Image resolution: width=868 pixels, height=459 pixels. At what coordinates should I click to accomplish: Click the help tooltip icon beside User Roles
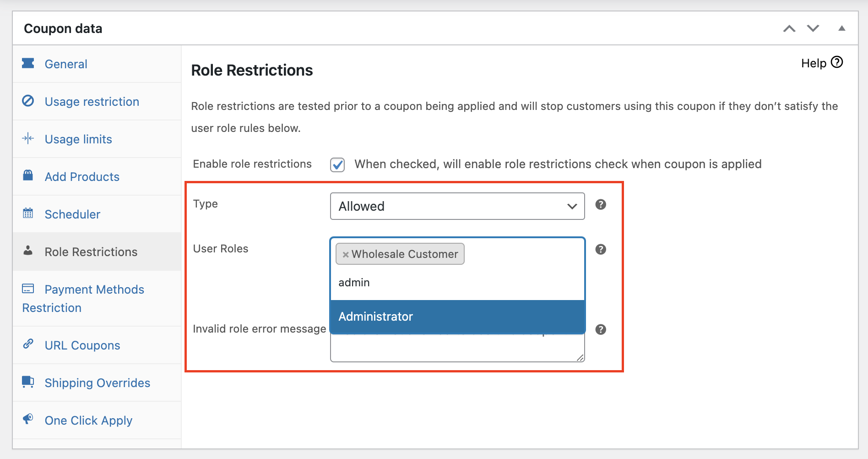point(601,250)
